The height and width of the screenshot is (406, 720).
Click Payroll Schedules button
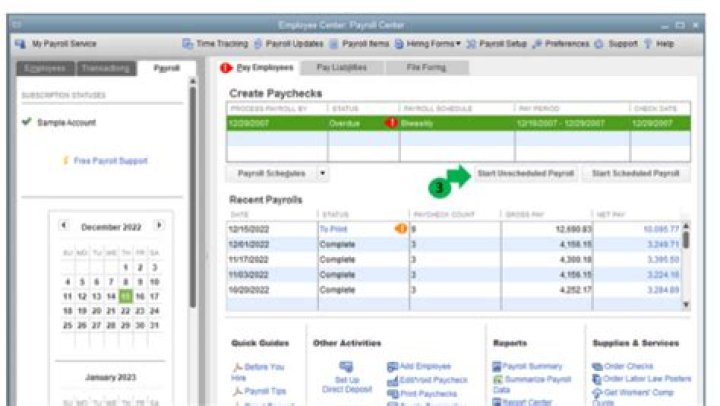[x=271, y=173]
